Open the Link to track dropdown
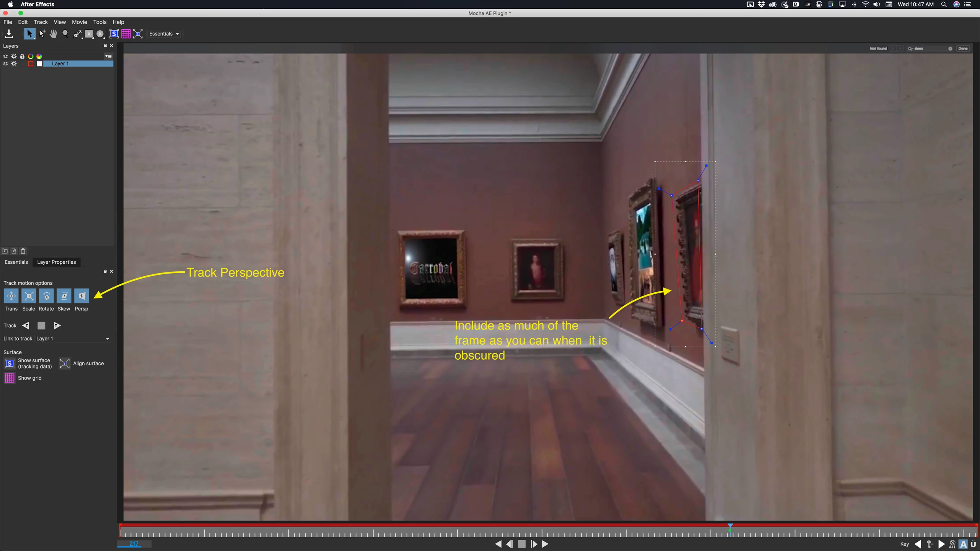Image resolution: width=980 pixels, height=551 pixels. coord(73,339)
